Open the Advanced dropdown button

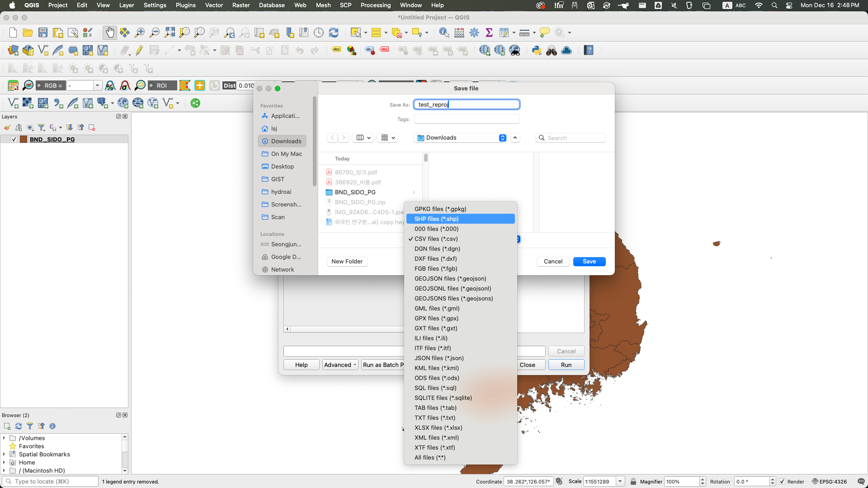[340, 365]
